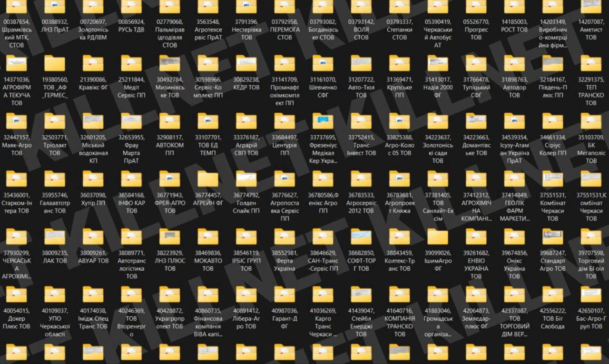Select the 00856924 РУСЬ ТДВ folder
The width and height of the screenshot is (609, 364).
[131, 7]
